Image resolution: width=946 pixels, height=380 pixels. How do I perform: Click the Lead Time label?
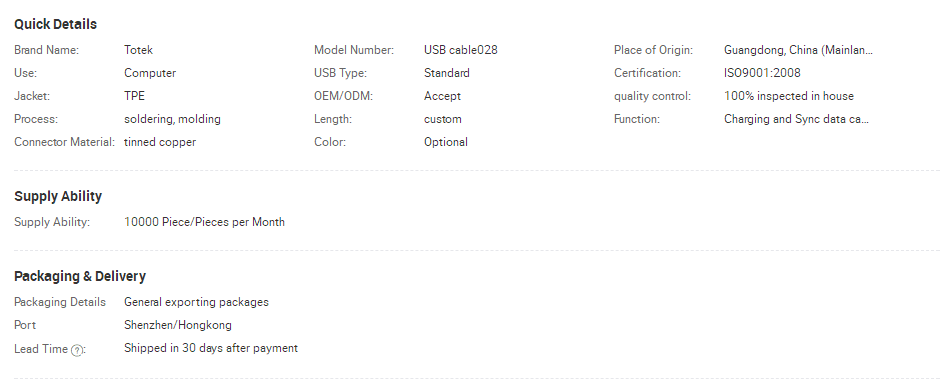click(x=41, y=349)
